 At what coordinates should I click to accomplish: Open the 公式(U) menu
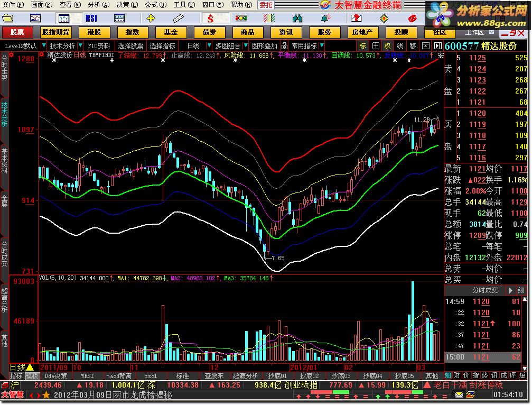click(x=156, y=5)
